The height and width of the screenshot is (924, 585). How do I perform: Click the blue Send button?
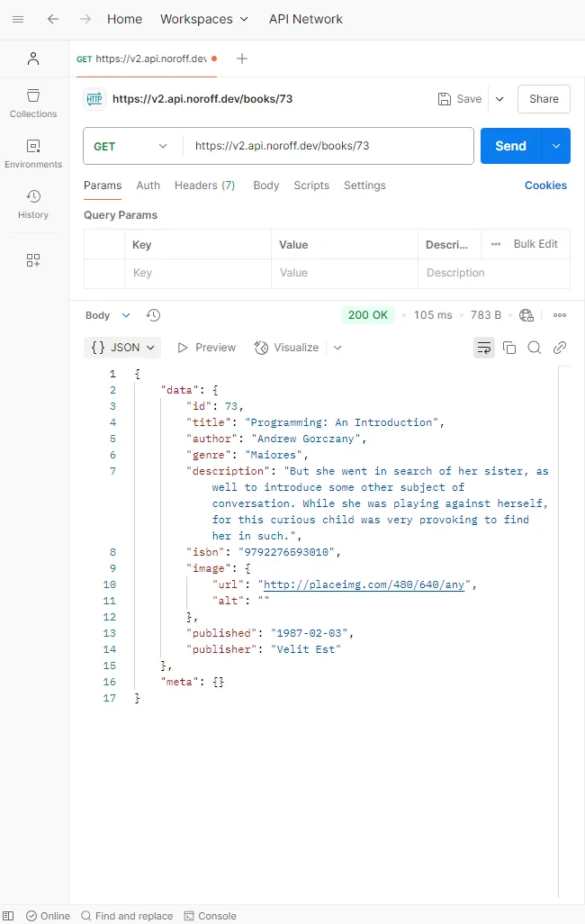511,146
